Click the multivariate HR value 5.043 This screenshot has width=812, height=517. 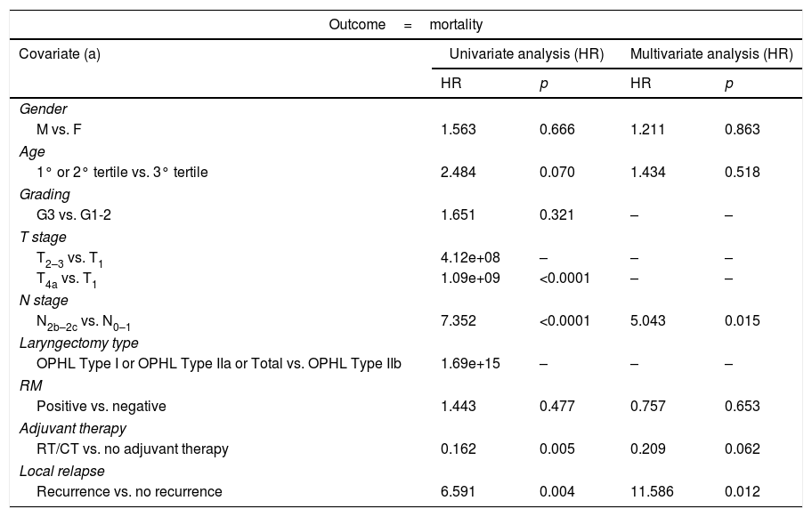[x=647, y=320]
